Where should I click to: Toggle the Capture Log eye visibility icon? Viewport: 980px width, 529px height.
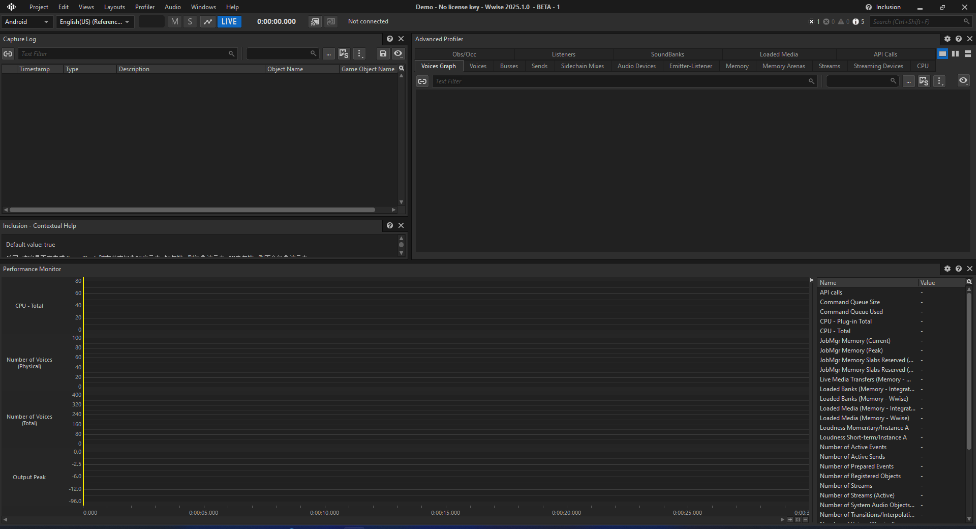point(398,53)
